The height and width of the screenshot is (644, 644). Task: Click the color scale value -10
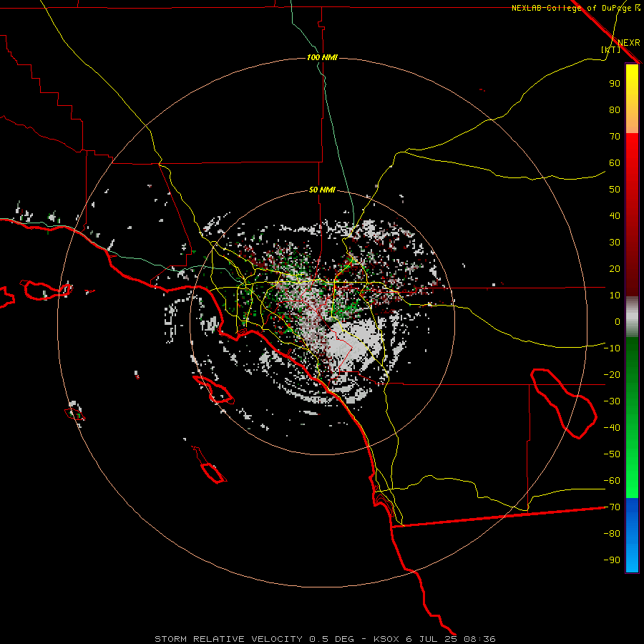[x=612, y=348]
